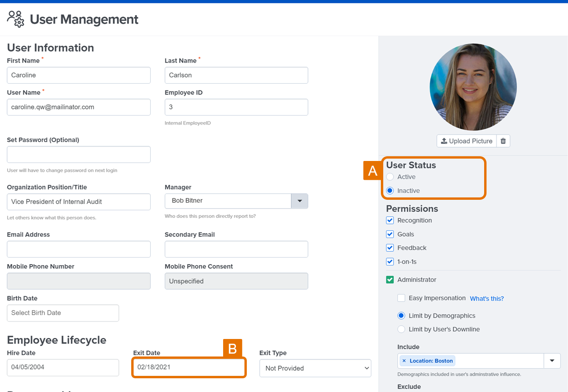Click the Mobile Phone Number field

79,281
